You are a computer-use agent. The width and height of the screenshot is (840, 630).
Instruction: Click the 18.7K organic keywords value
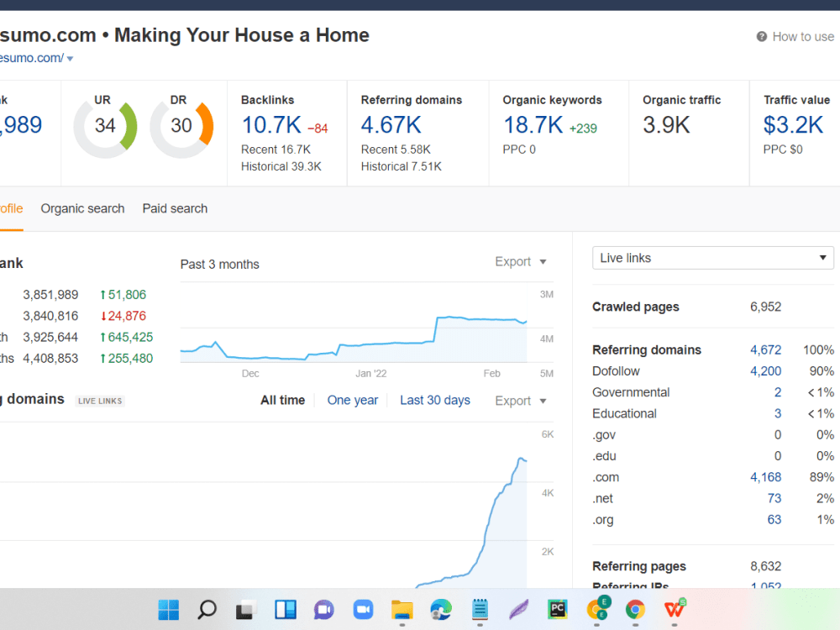coord(533,125)
